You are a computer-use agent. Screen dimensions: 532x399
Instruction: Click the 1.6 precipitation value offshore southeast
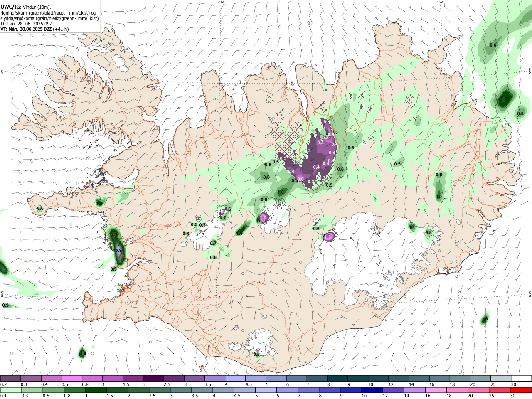point(485,319)
